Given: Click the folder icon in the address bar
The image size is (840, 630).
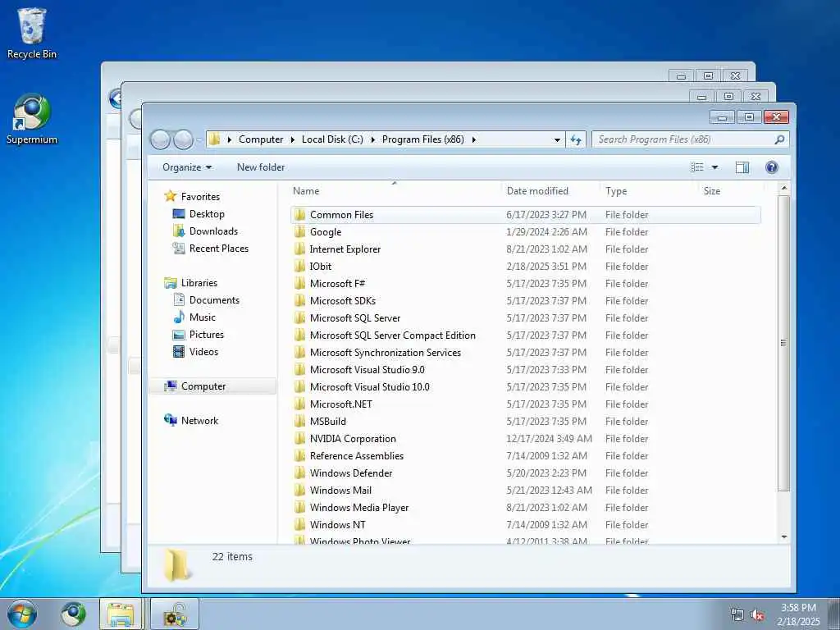Looking at the screenshot, I should tap(214, 139).
